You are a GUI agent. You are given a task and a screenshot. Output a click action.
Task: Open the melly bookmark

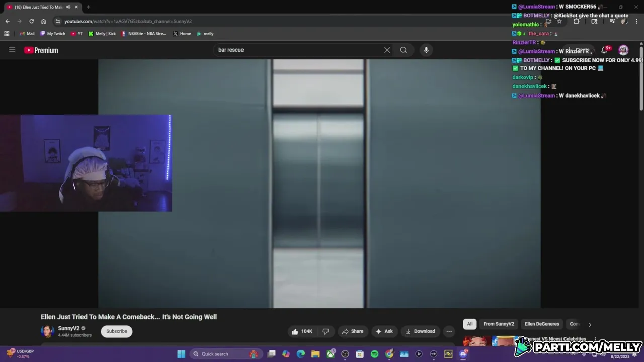click(205, 34)
